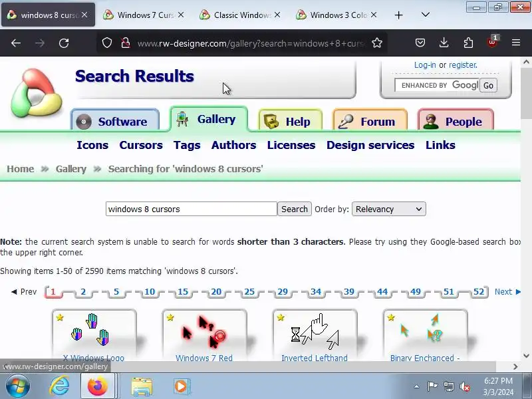Open a new tab with plus icon
The height and width of the screenshot is (399, 532).
(x=398, y=15)
